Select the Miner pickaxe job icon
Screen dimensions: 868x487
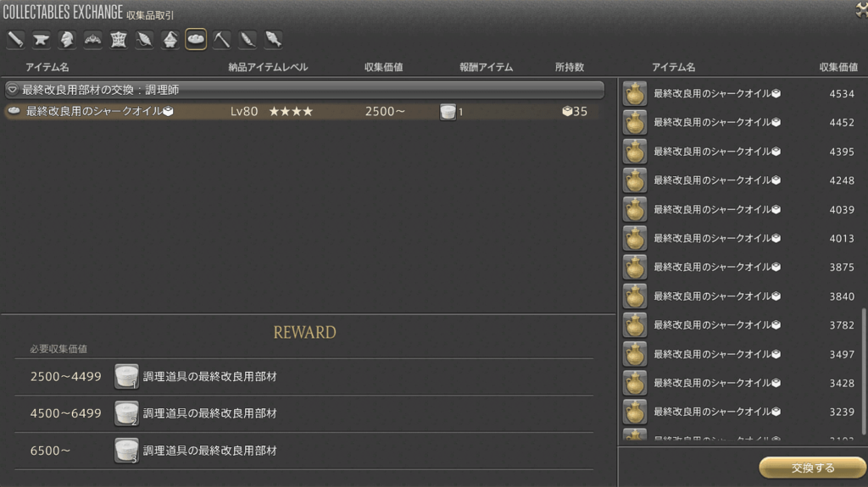pos(221,39)
